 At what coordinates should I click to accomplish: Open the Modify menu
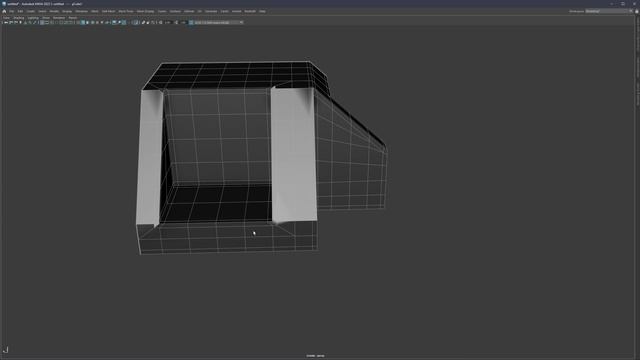pyautogui.click(x=54, y=11)
